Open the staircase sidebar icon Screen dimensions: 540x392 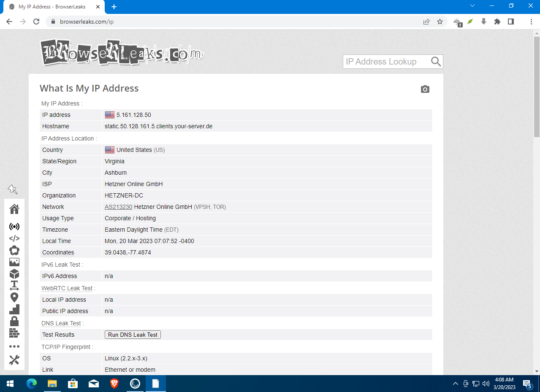(x=14, y=309)
